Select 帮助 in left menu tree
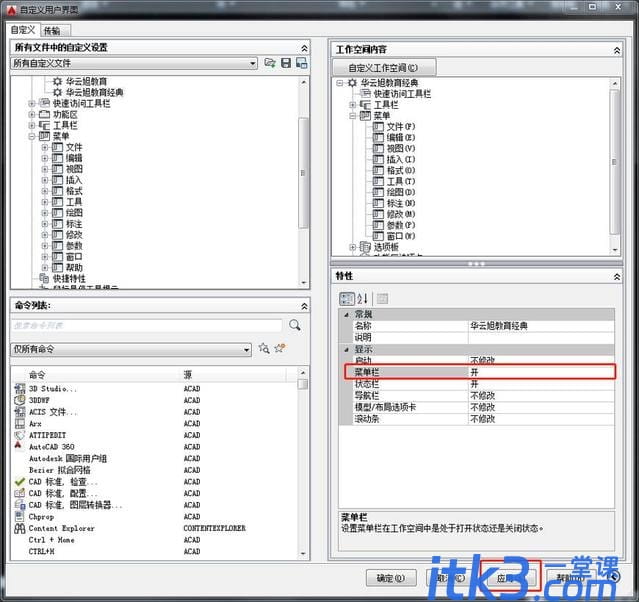 click(x=74, y=267)
